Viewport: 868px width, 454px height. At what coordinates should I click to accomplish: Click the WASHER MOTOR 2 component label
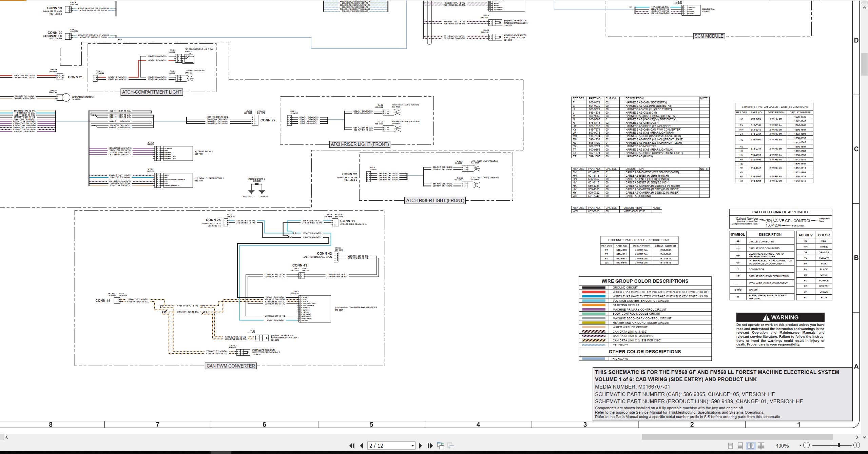click(x=82, y=98)
